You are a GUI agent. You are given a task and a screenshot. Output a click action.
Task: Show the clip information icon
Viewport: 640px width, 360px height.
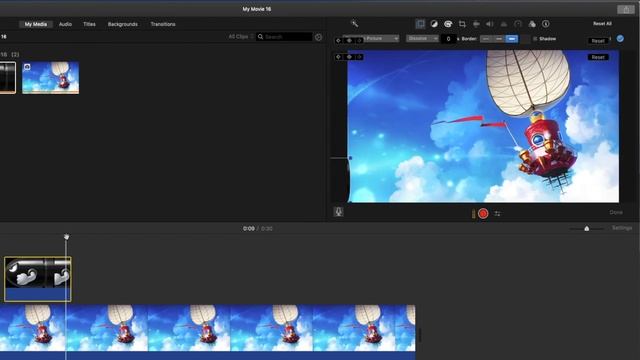[x=546, y=24]
